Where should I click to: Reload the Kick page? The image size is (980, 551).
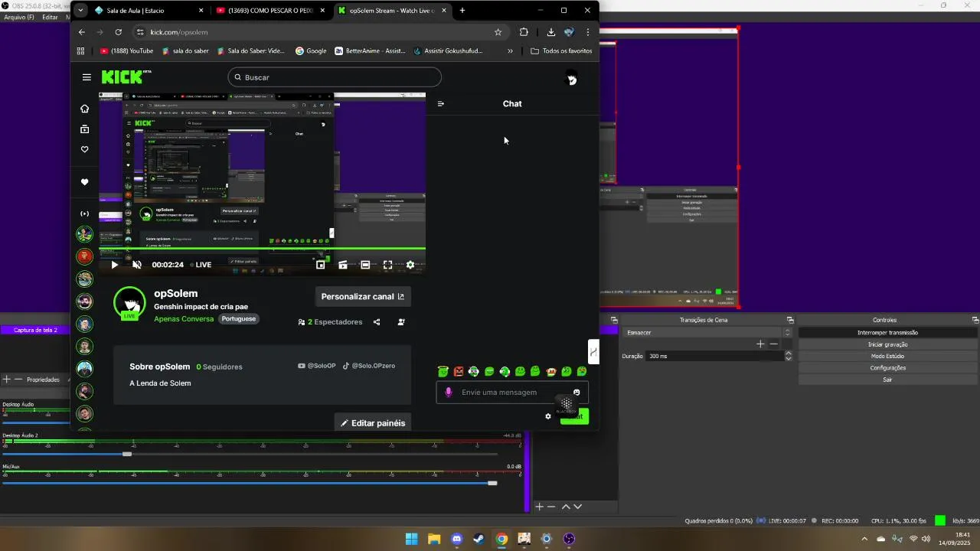pos(119,32)
